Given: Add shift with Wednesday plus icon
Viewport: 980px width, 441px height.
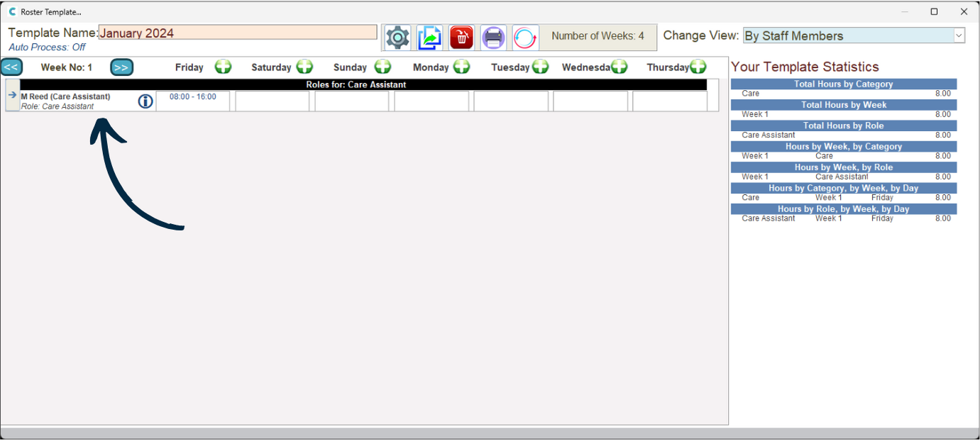Looking at the screenshot, I should pyautogui.click(x=619, y=67).
